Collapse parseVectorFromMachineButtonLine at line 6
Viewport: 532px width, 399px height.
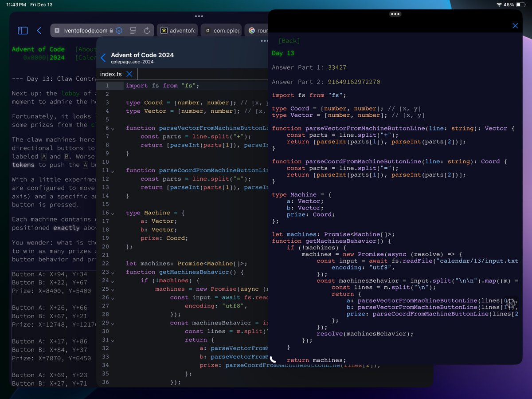tap(113, 129)
